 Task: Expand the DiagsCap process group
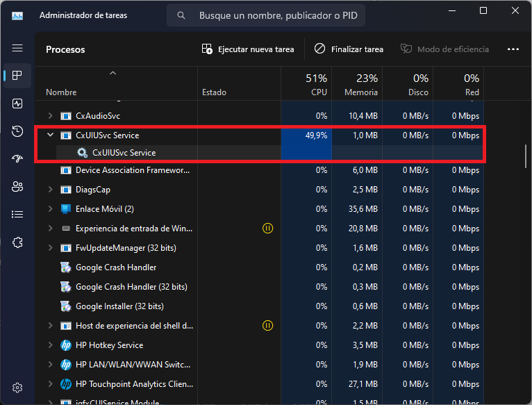click(50, 190)
